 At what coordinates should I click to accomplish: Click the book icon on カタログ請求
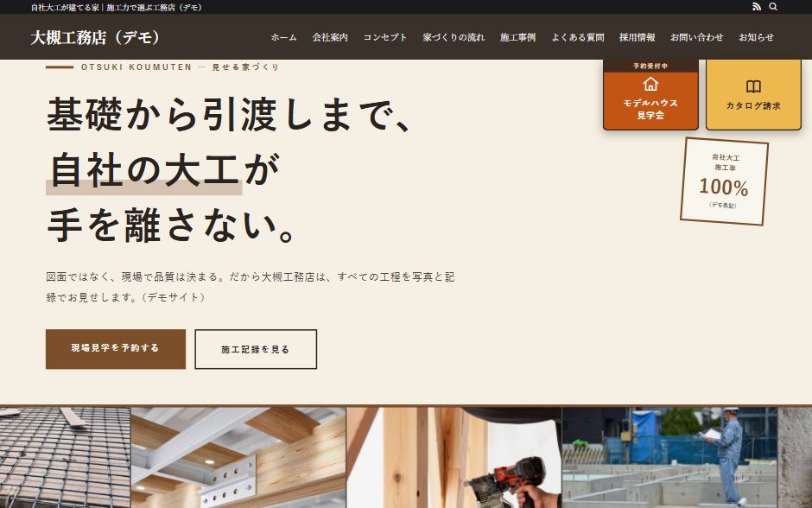[753, 86]
